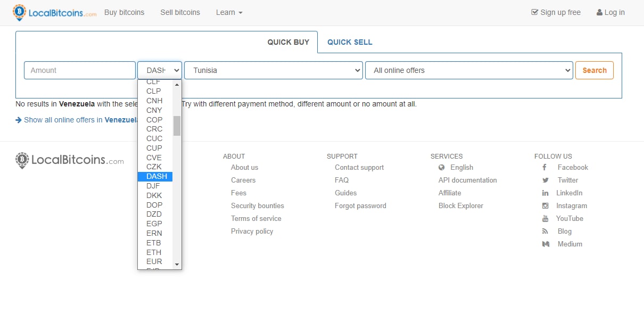
Task: Click the Twitter bird icon
Action: coord(545,180)
